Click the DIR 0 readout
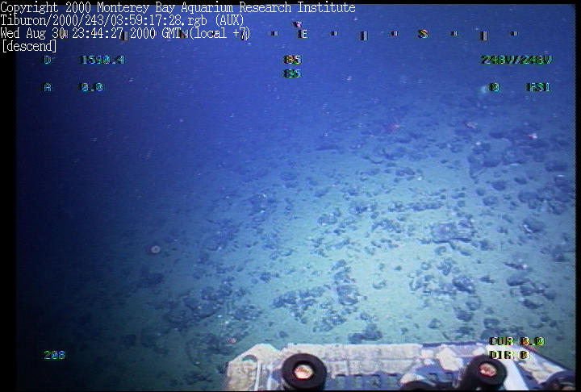 tap(508, 355)
